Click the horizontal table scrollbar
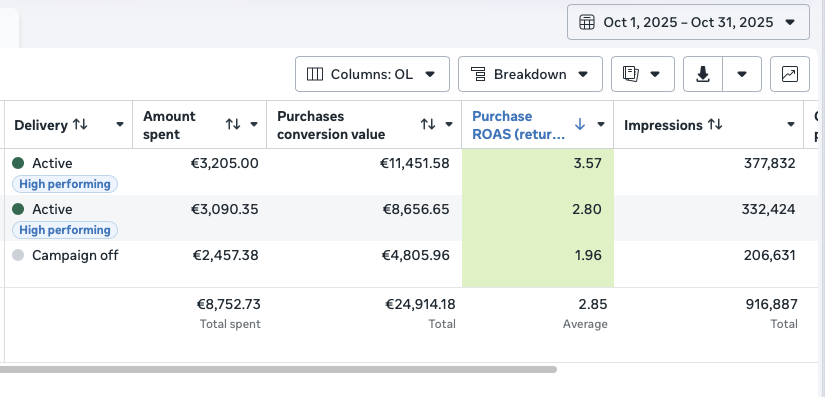Viewport: 825px width, 397px height. [278, 370]
